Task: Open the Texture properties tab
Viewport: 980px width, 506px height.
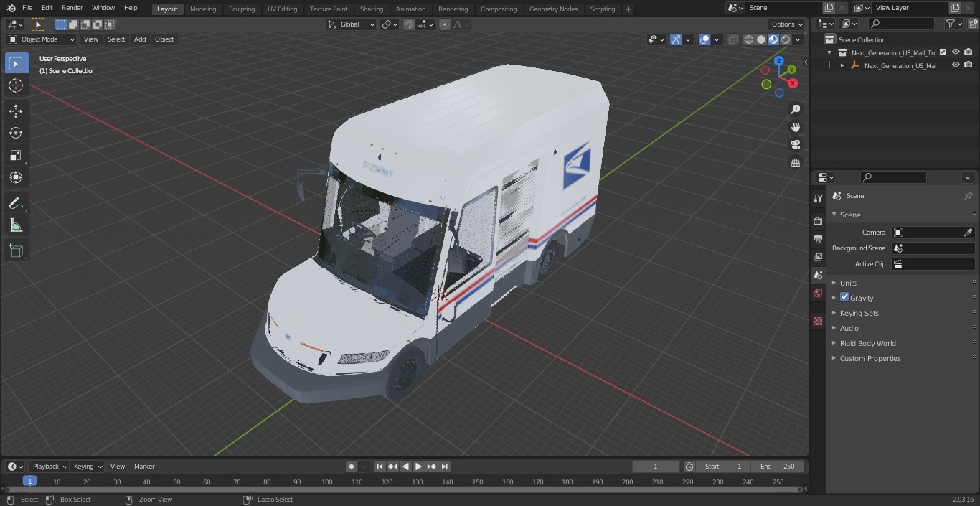Action: tap(818, 321)
